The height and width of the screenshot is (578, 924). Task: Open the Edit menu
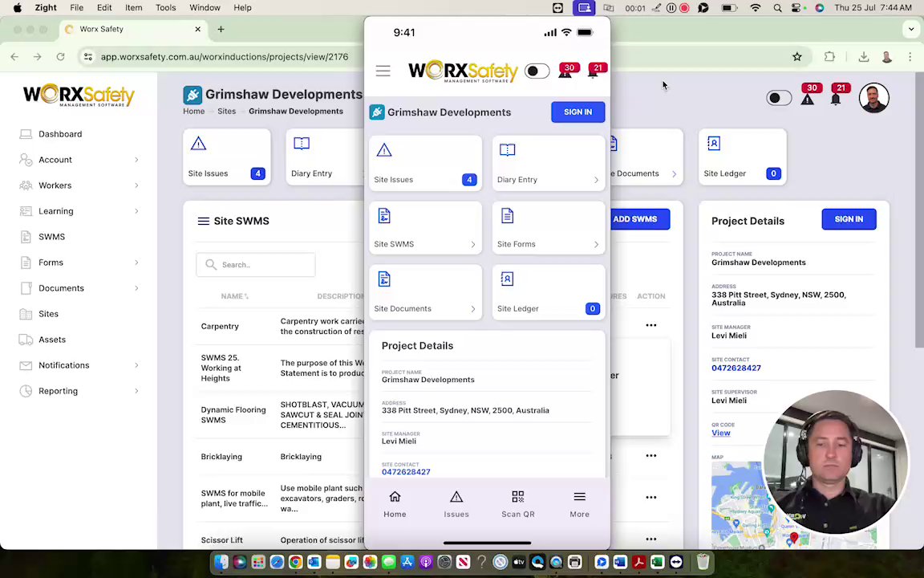coord(104,8)
